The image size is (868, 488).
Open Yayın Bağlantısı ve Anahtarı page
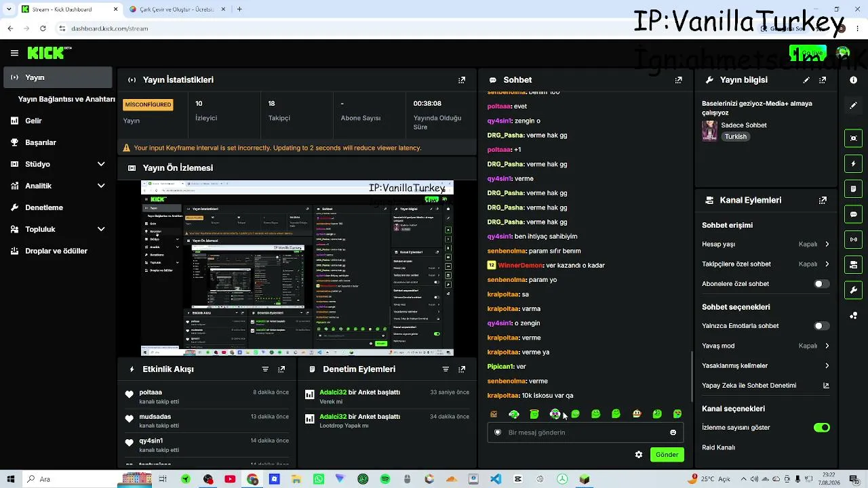tap(66, 99)
